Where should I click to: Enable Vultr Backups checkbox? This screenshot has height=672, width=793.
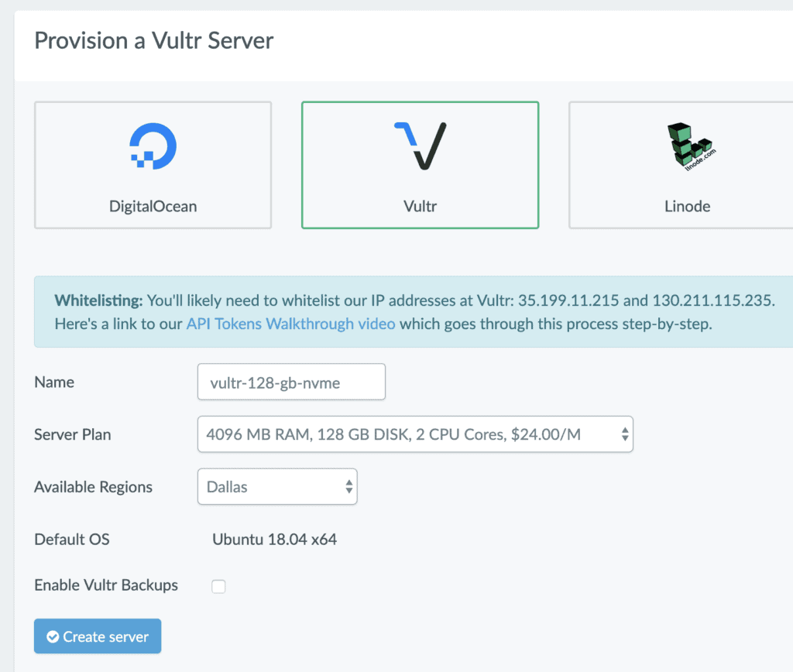tap(218, 587)
